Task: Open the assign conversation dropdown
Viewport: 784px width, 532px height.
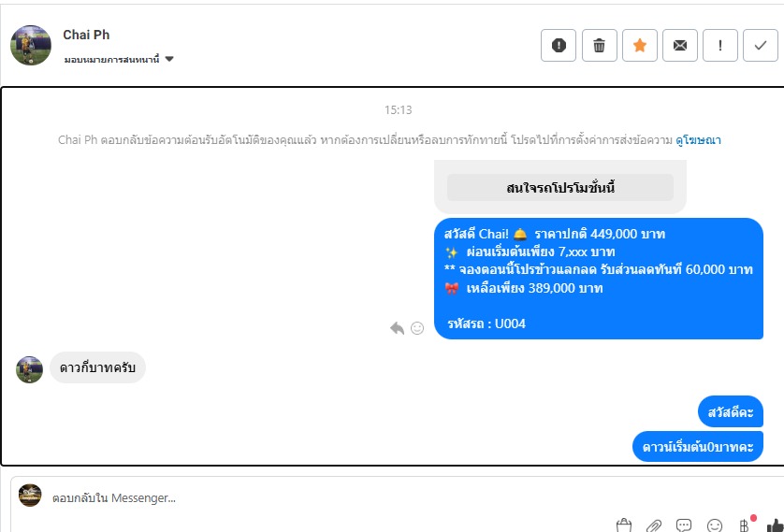Action: 119,60
